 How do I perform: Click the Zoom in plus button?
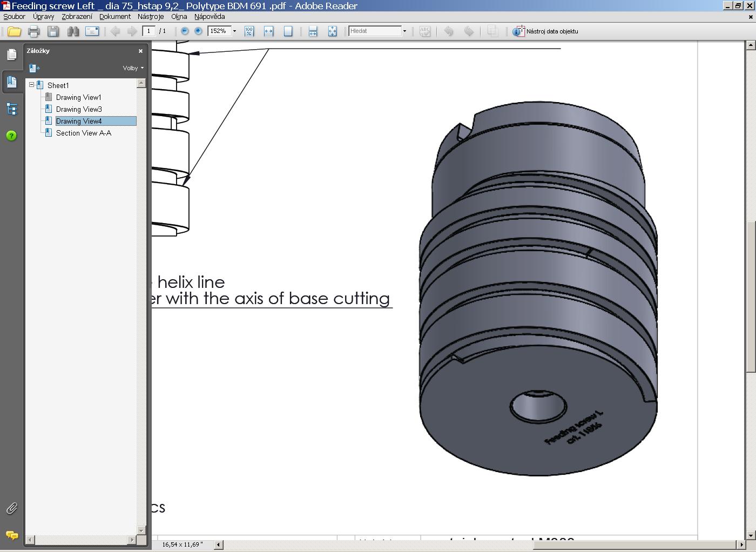[x=198, y=31]
